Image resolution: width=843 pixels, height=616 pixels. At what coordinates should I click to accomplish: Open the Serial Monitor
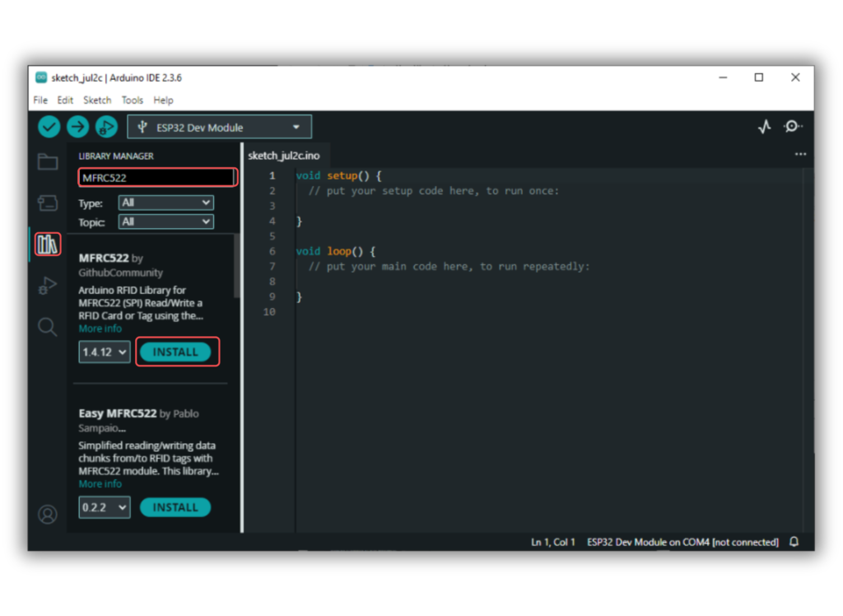793,127
